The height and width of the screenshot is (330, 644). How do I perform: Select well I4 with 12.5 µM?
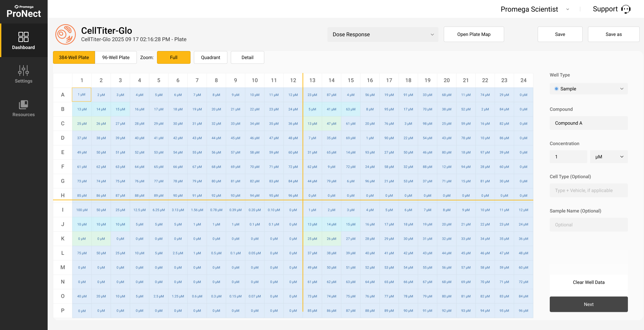[x=140, y=210]
